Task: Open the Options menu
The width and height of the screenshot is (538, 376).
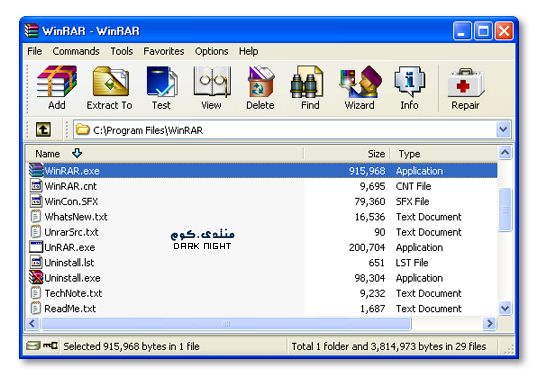Action: pyautogui.click(x=211, y=51)
